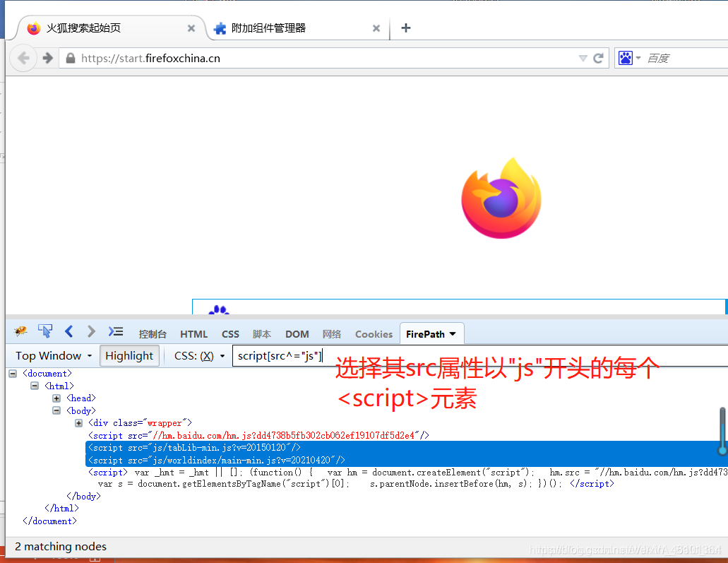Open the 网络 panel tab
Viewport: 728px width, 563px height.
(x=331, y=334)
